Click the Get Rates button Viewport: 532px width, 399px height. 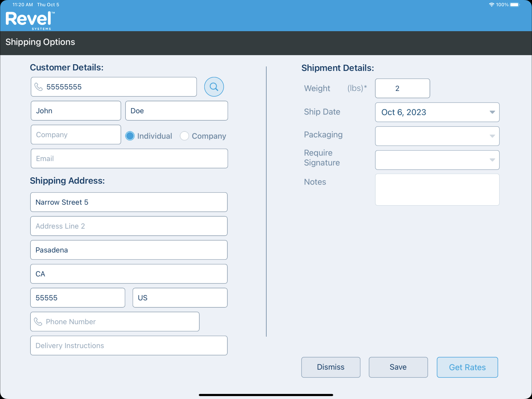467,367
